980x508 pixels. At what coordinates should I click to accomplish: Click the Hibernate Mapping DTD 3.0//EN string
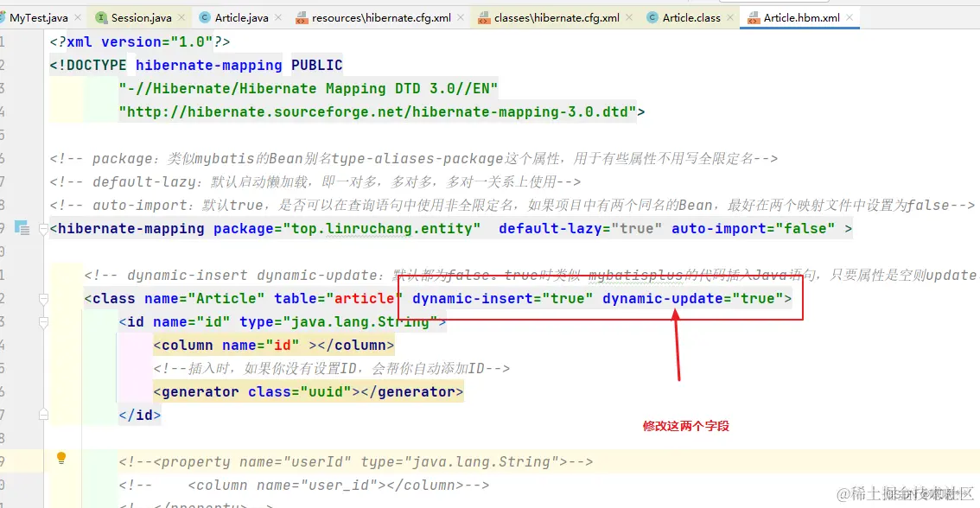309,89
